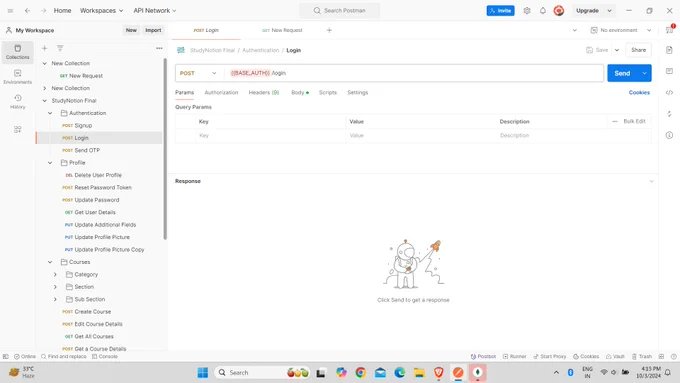Open the Environments sidebar panel

coord(17,77)
